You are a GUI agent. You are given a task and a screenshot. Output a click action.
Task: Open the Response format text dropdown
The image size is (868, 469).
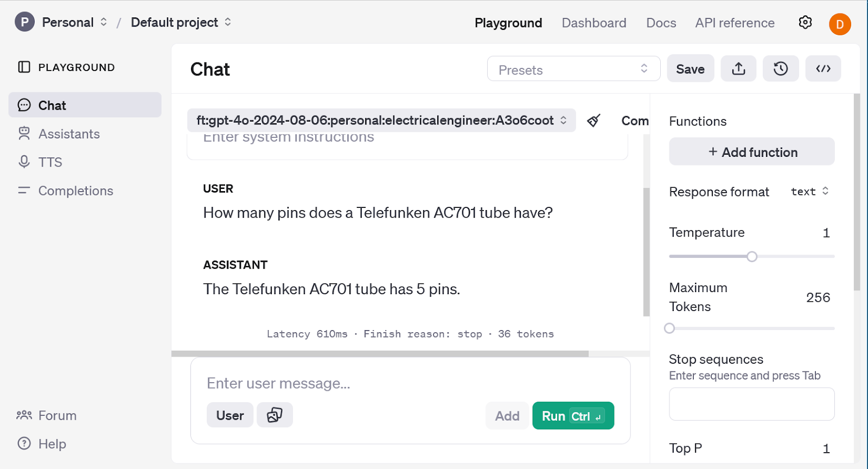tap(809, 192)
